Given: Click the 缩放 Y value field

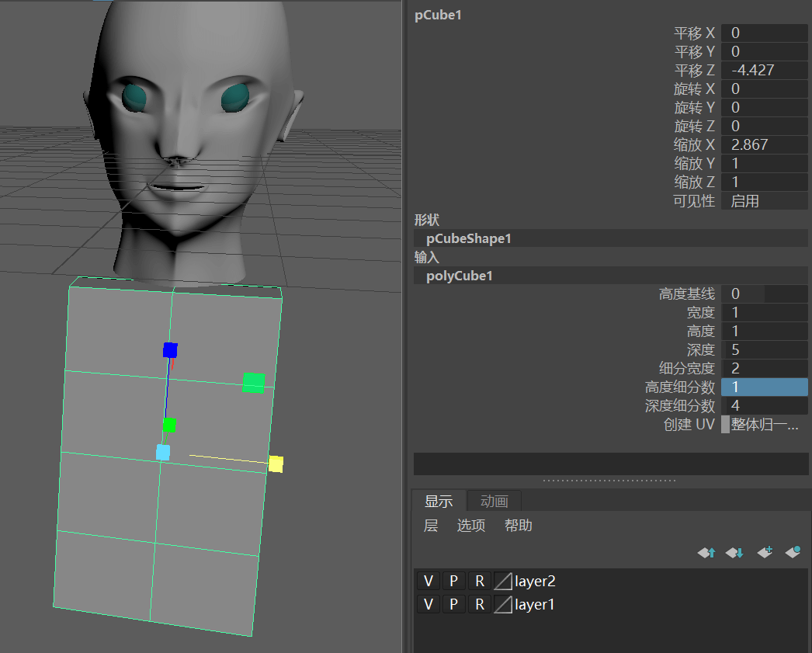Looking at the screenshot, I should 765,164.
